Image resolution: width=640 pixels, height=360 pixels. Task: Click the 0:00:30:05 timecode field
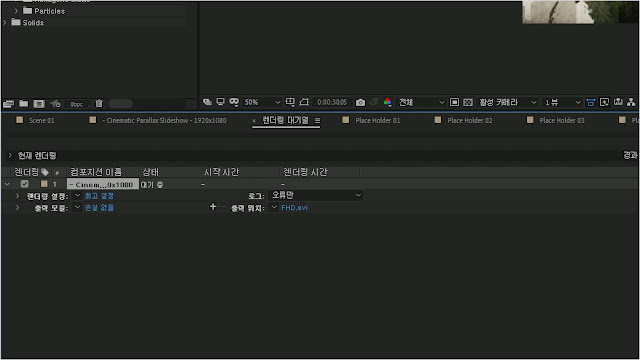pyautogui.click(x=332, y=102)
